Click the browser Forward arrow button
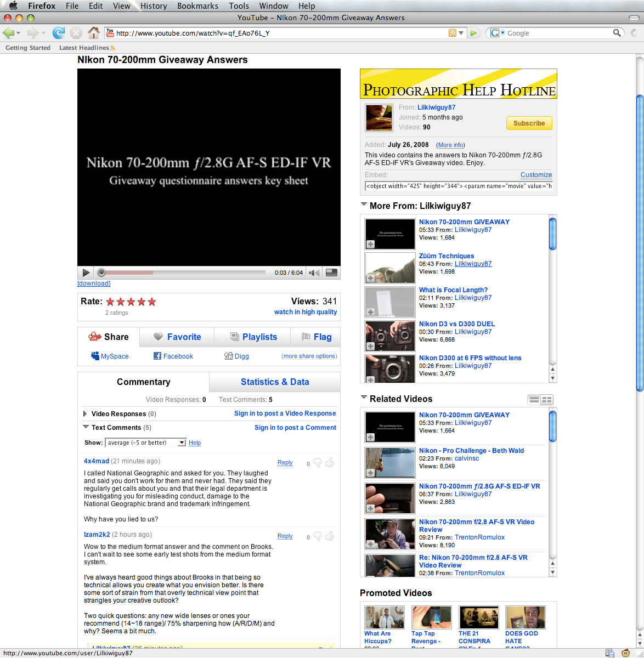This screenshot has width=644, height=658. tap(33, 33)
